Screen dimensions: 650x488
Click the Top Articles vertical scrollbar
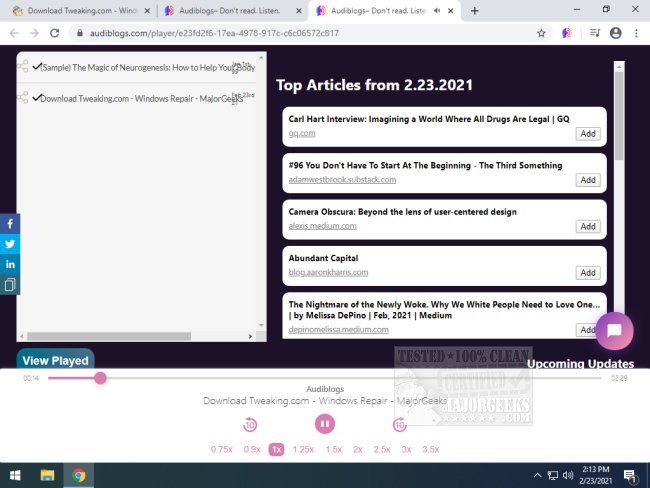(x=619, y=116)
